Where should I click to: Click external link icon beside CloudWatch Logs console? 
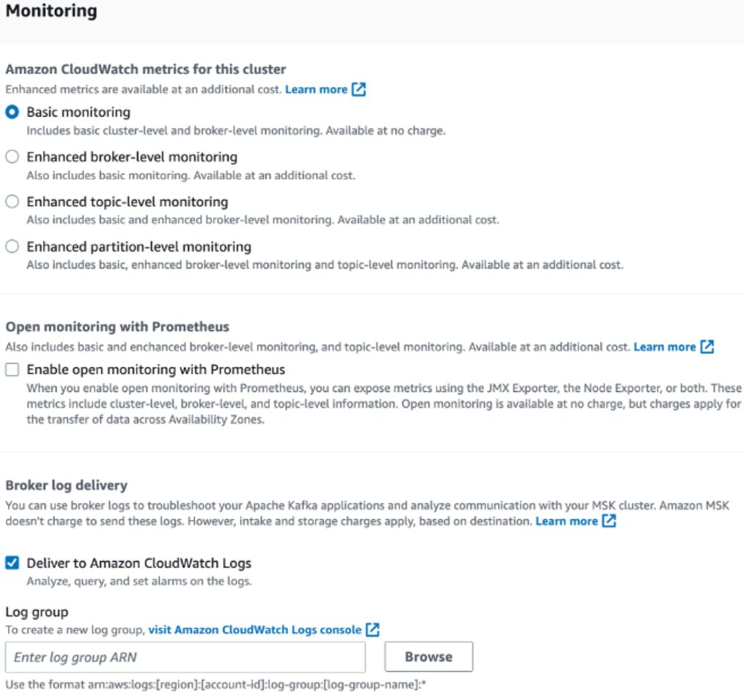tap(373, 629)
